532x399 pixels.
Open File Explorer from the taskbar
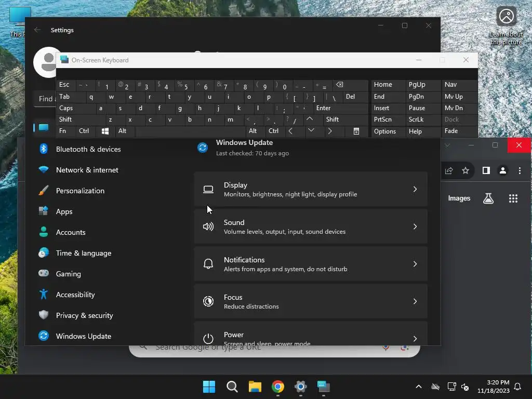coord(255,387)
